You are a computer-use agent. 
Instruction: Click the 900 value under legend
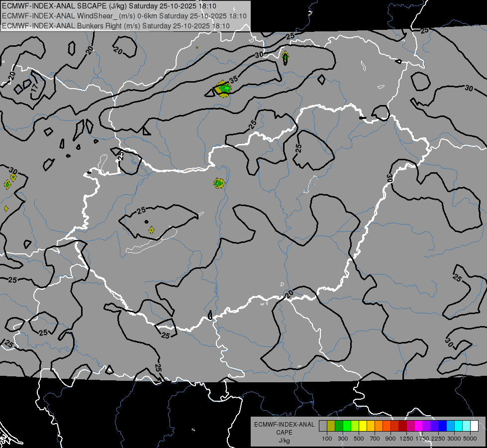390,439
